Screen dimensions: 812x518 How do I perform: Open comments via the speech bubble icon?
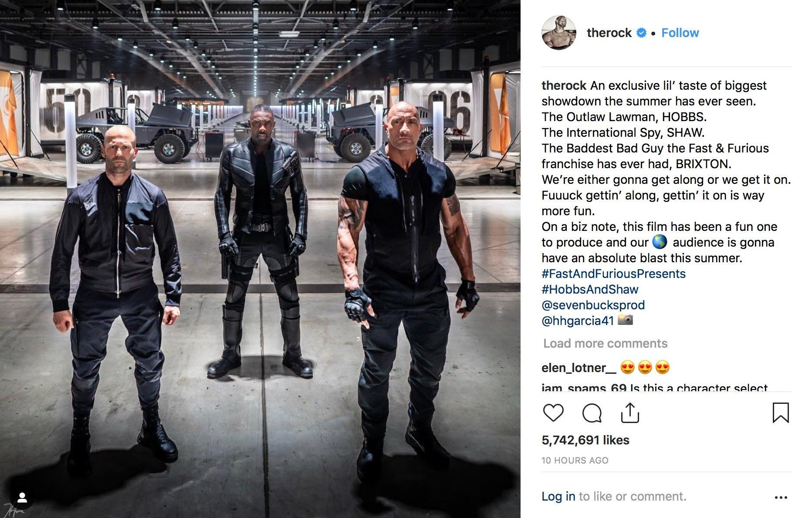tap(592, 413)
